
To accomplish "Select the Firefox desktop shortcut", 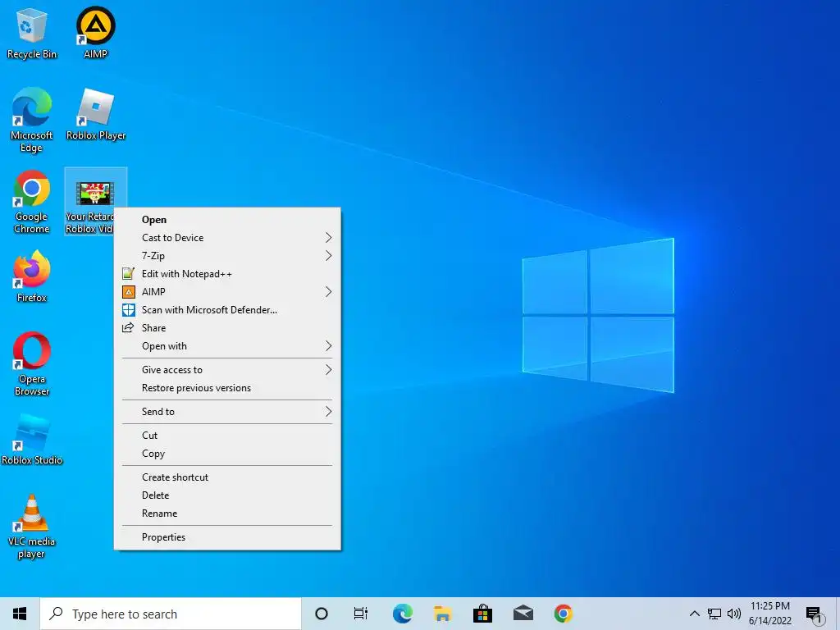I will pos(32,277).
